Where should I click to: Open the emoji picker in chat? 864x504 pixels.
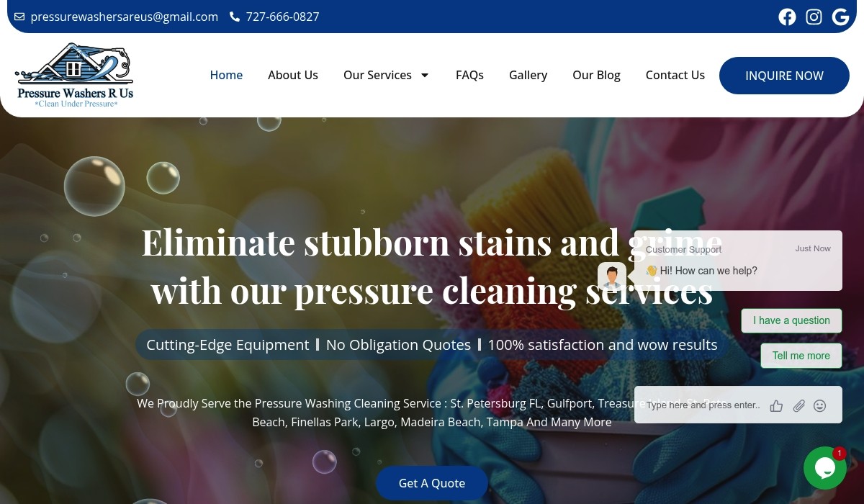(819, 406)
